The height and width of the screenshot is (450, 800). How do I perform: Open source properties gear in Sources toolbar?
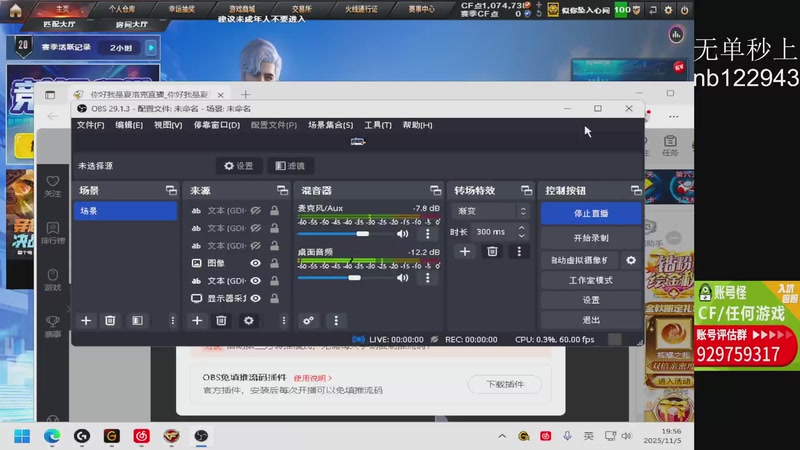(x=248, y=320)
